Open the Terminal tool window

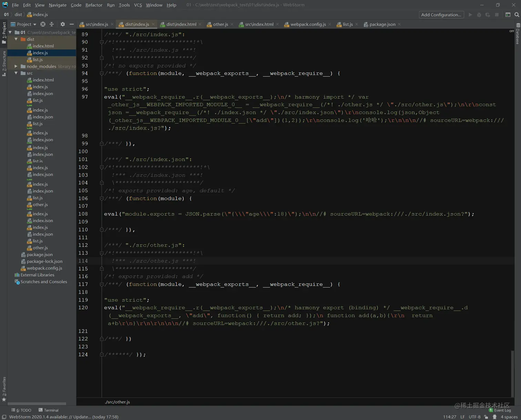click(x=49, y=410)
